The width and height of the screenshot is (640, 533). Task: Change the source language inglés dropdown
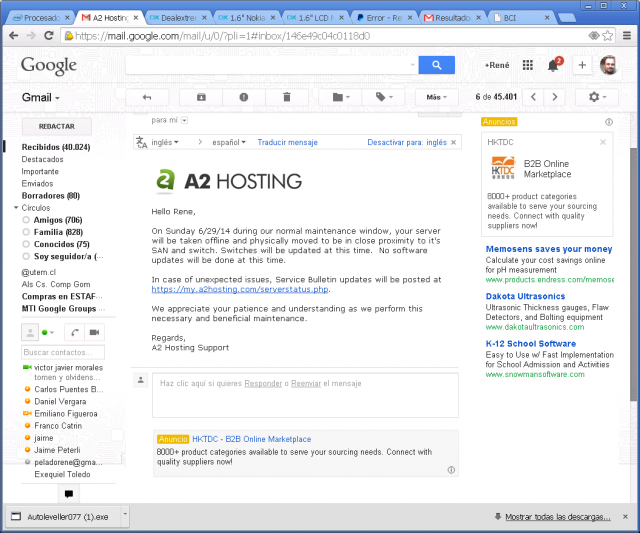point(165,142)
